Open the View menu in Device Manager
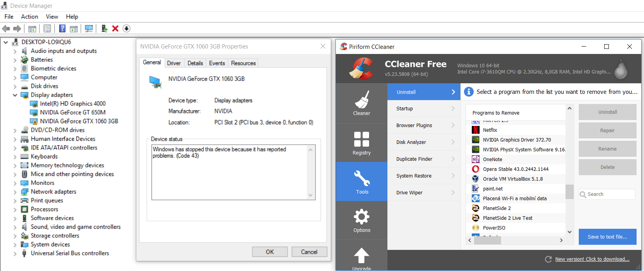Viewport: 644px width, 271px height. pos(52,16)
